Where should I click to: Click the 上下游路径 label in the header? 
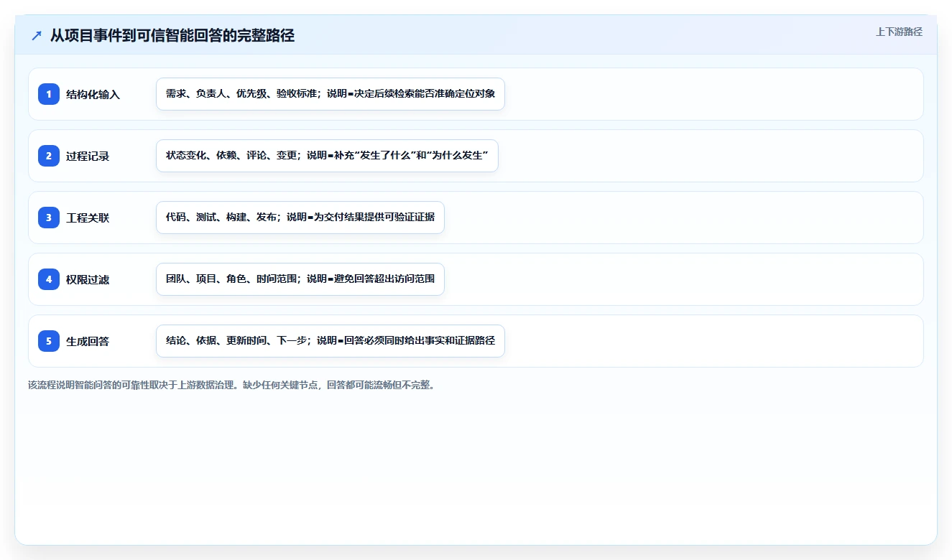coord(899,32)
